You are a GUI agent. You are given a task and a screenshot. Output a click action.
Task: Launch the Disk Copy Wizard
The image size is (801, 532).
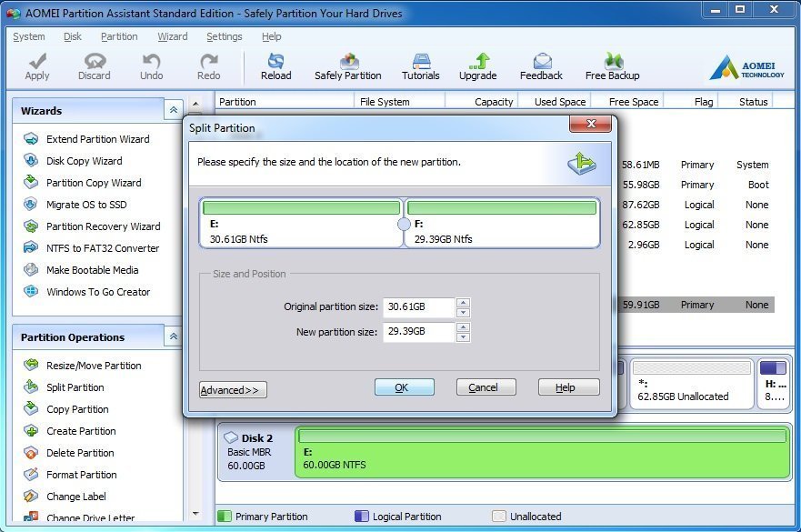click(x=73, y=161)
